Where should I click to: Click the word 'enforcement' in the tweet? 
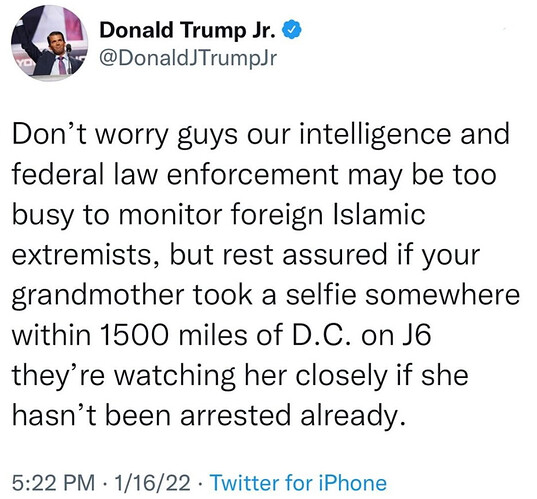coord(253,175)
